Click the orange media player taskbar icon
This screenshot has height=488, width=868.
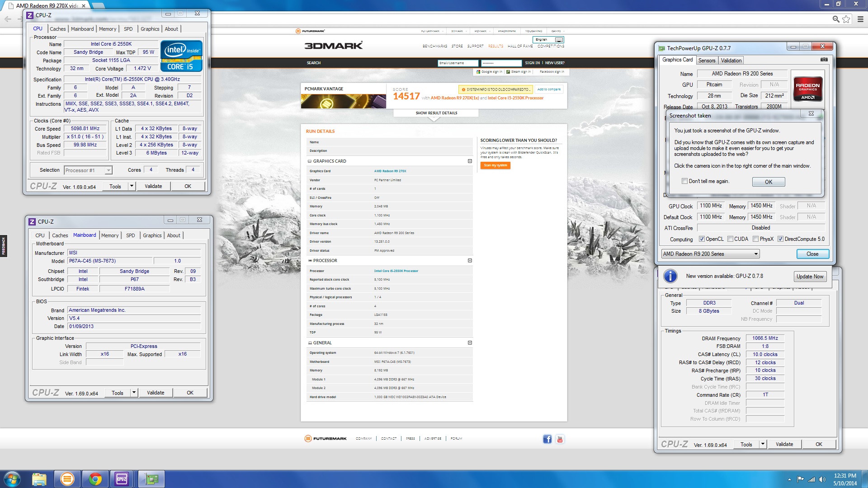click(67, 479)
